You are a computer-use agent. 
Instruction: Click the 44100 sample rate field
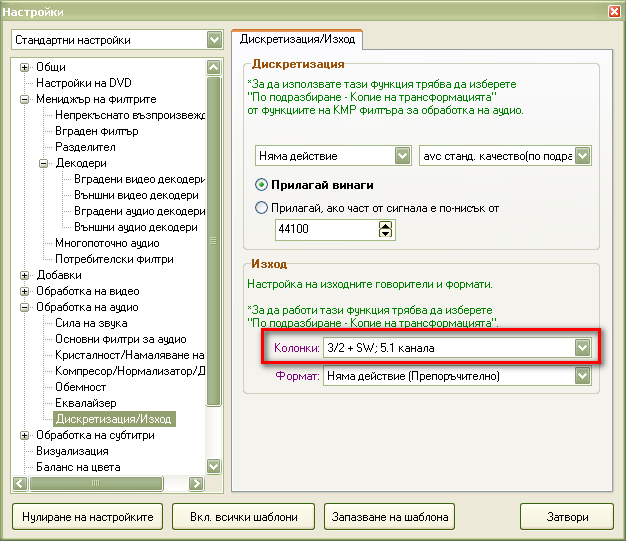coord(325,230)
